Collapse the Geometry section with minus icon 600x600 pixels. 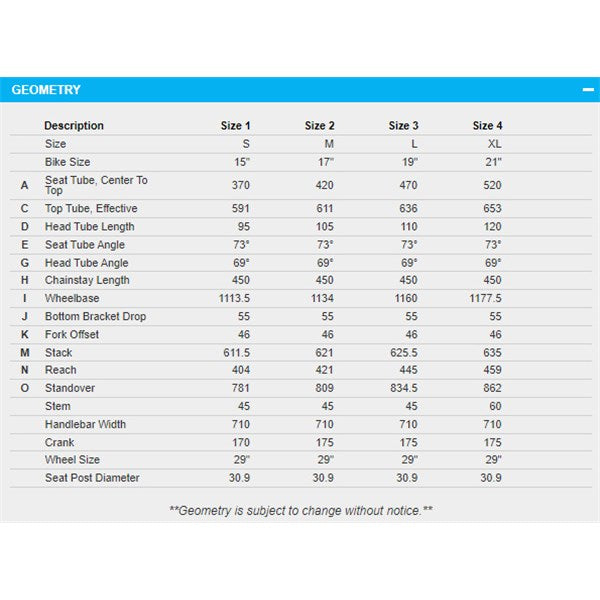tap(588, 89)
